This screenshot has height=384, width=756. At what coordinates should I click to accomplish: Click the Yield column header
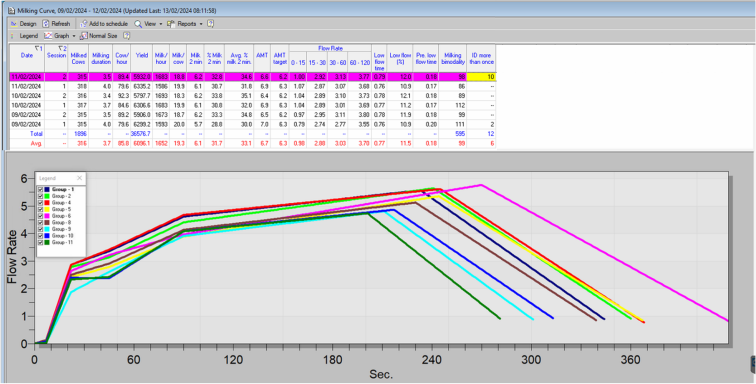pos(142,55)
